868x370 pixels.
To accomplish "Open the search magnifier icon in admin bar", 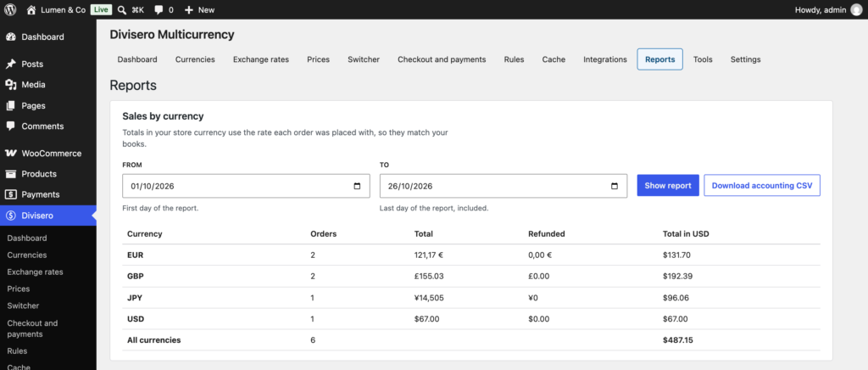I will pyautogui.click(x=122, y=9).
